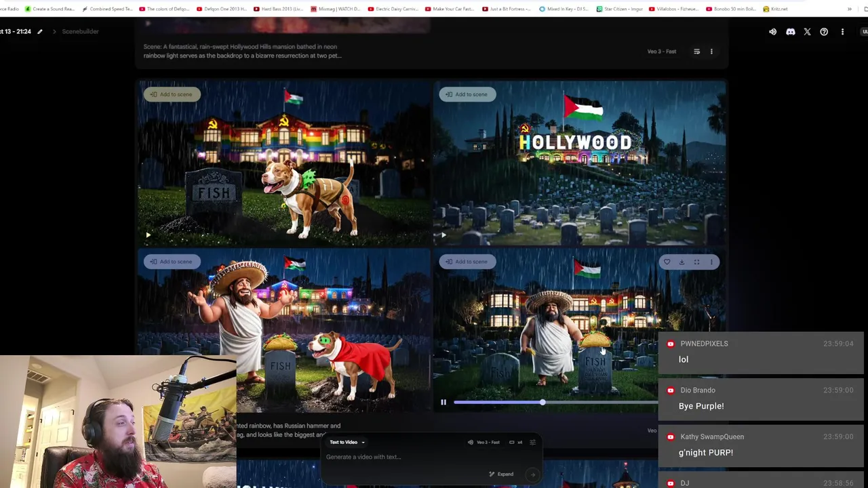Open the X social link icon
The width and height of the screenshot is (868, 488).
pos(807,32)
